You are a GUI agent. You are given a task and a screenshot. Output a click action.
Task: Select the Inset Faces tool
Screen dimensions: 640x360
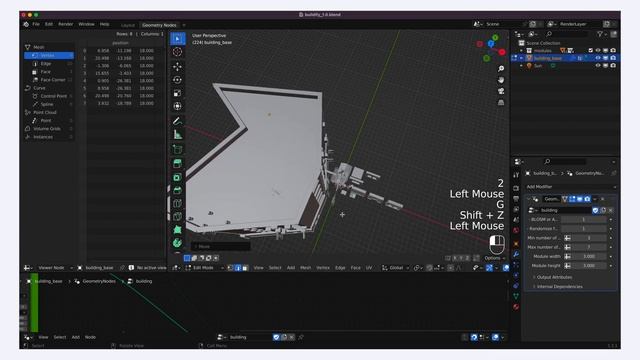coord(178,177)
